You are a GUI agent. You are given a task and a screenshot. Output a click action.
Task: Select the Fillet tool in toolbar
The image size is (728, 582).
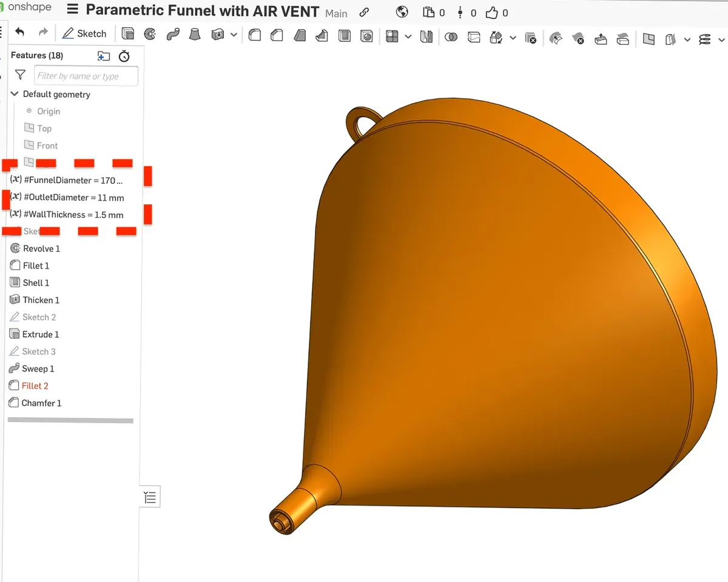point(255,36)
